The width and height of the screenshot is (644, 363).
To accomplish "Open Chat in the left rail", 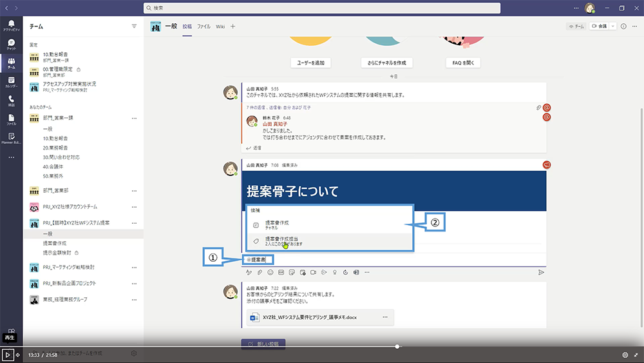I will coord(11,44).
